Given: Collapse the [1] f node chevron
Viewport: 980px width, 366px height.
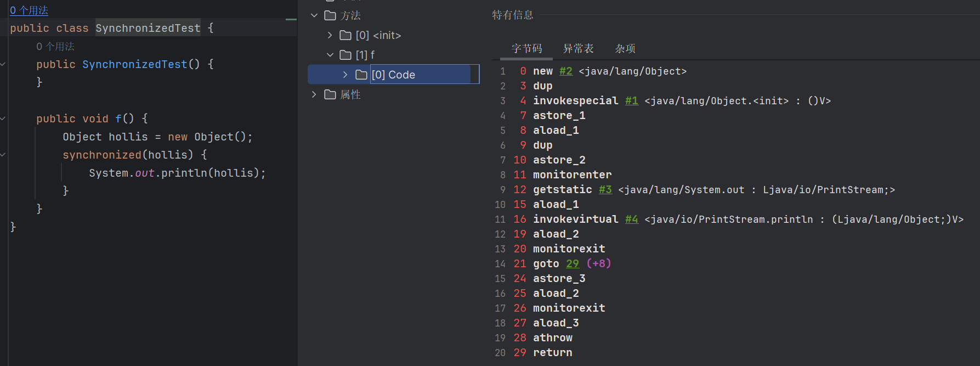Looking at the screenshot, I should tap(330, 55).
